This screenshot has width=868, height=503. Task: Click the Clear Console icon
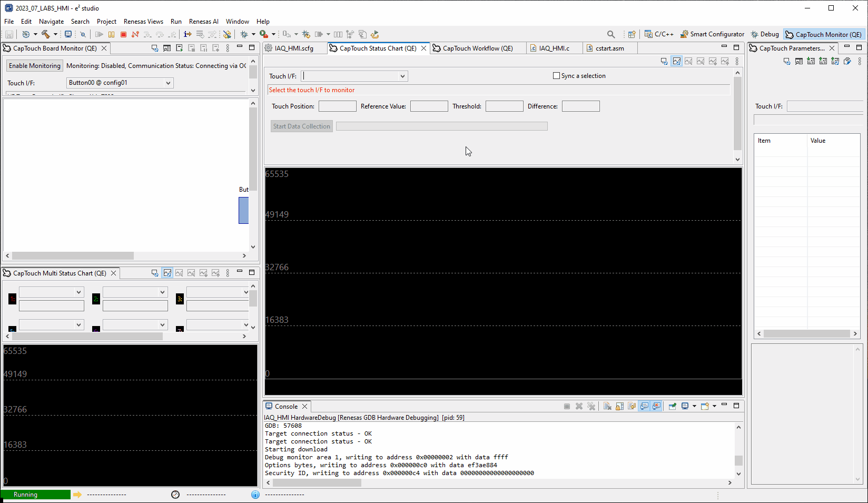607,406
